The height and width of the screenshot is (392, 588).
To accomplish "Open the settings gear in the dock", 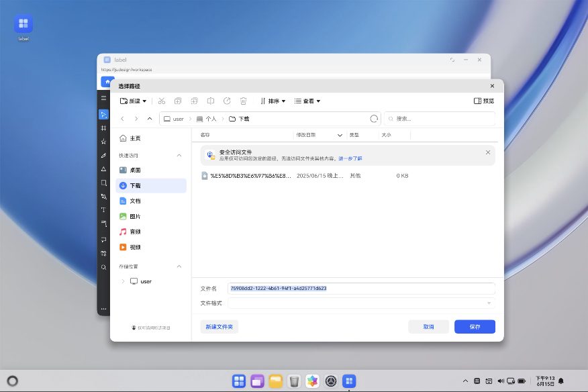I will [331, 381].
